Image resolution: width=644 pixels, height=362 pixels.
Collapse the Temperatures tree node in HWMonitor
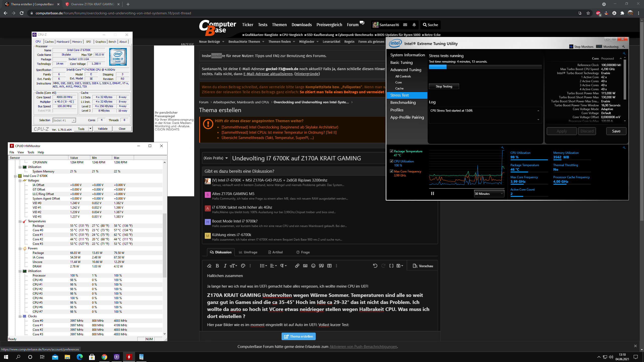pos(20,221)
